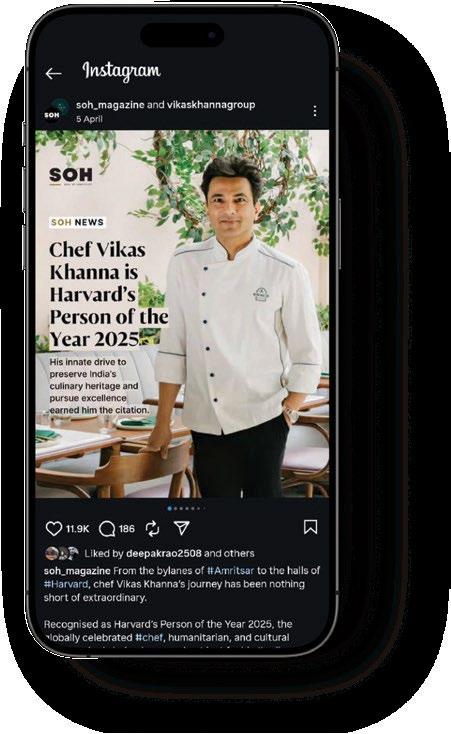Tap the back arrow icon
This screenshot has height=734, width=451.
53,73
